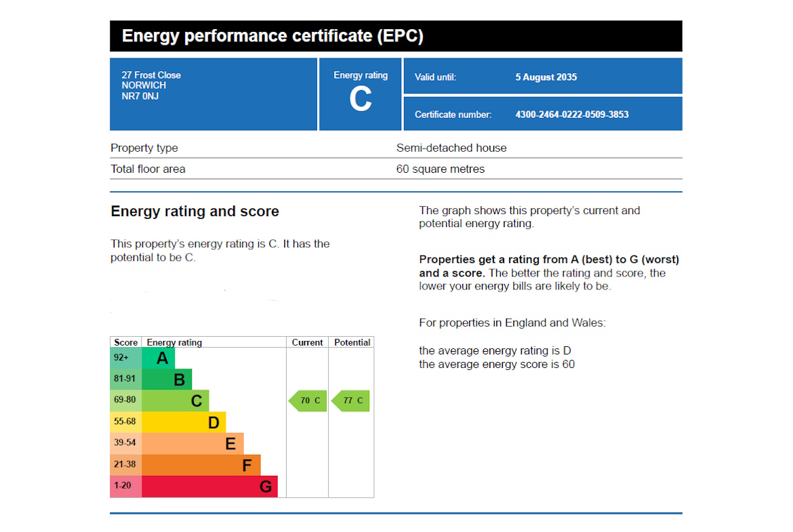Click the Potential column header
The height and width of the screenshot is (532, 793).
point(352,342)
